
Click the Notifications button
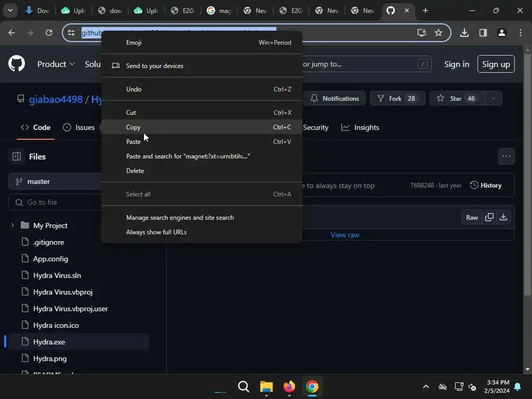(x=335, y=98)
